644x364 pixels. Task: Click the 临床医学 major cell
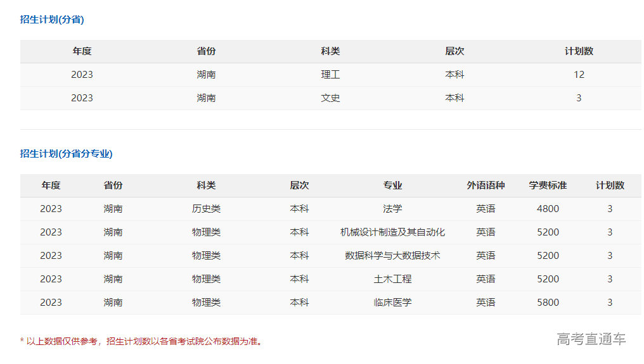[392, 303]
